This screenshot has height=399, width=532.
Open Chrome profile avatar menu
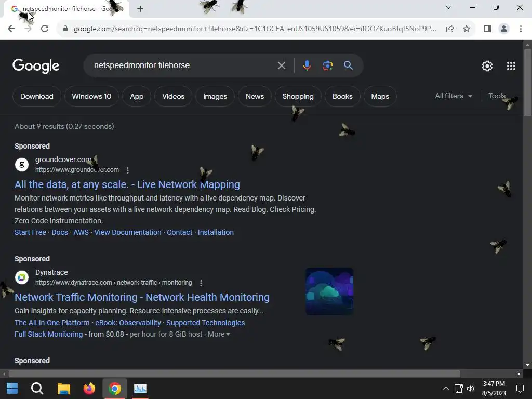coord(504,29)
